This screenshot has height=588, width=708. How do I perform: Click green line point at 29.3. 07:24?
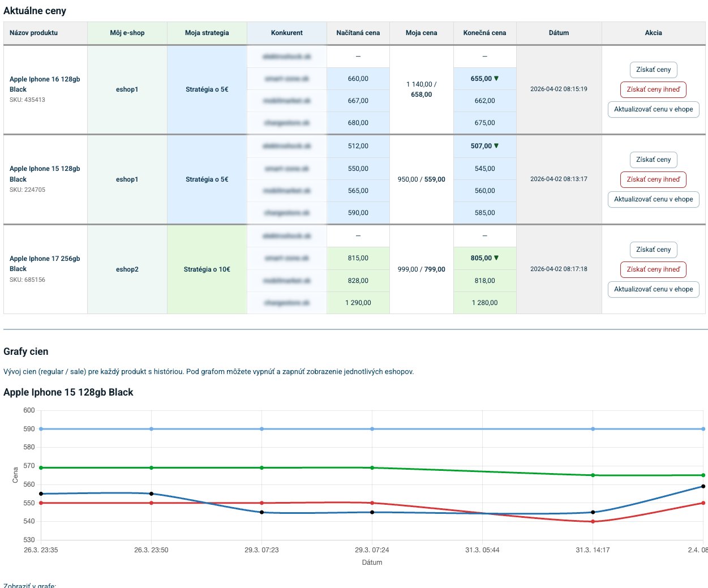[x=372, y=467]
